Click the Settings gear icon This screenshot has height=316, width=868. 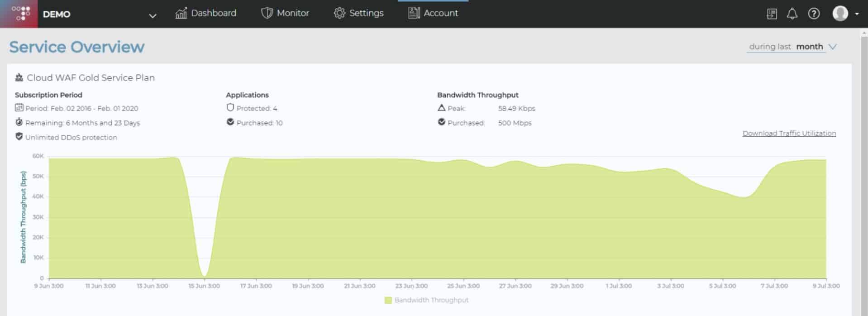coord(339,13)
